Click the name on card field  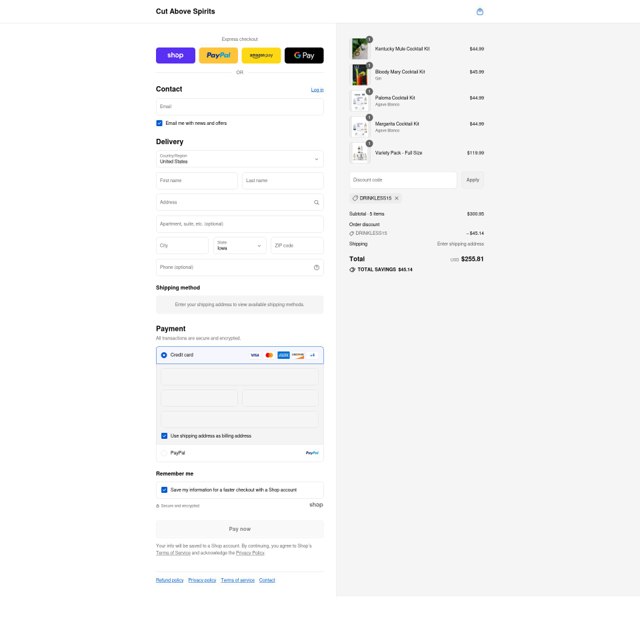240,419
